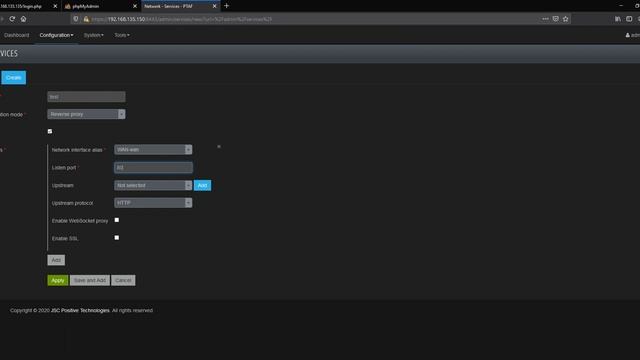
Task: Click the Cancel button
Action: 123,280
